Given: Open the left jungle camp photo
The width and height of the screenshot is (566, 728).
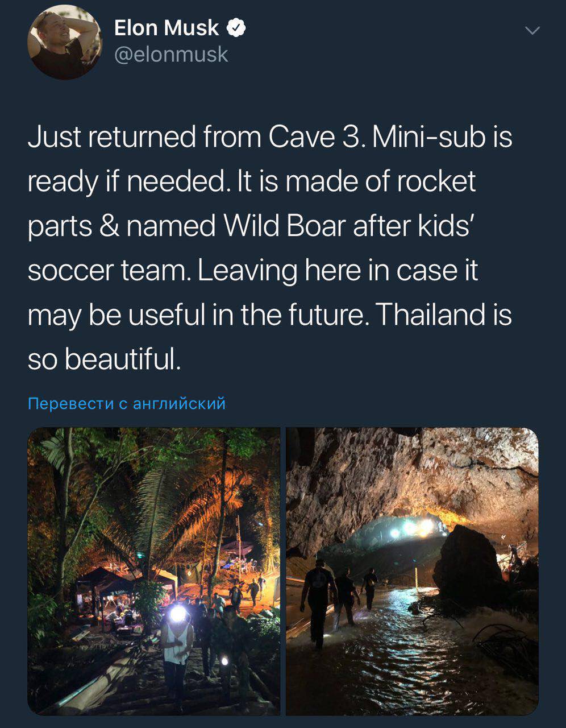Looking at the screenshot, I should (x=153, y=571).
